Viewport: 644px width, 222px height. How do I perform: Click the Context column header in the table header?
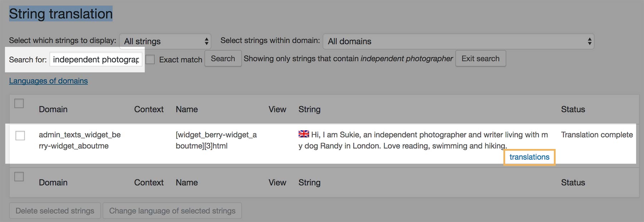(x=149, y=110)
